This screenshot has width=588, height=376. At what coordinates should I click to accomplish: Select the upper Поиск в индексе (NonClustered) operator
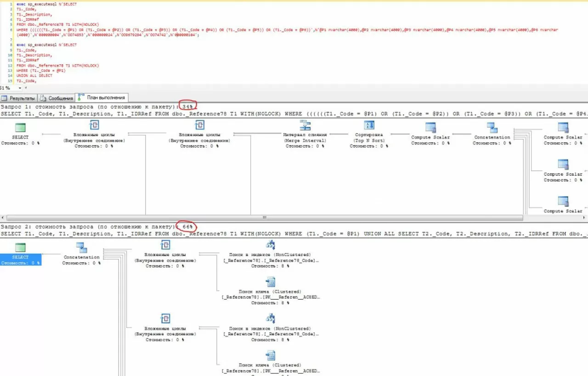click(270, 253)
